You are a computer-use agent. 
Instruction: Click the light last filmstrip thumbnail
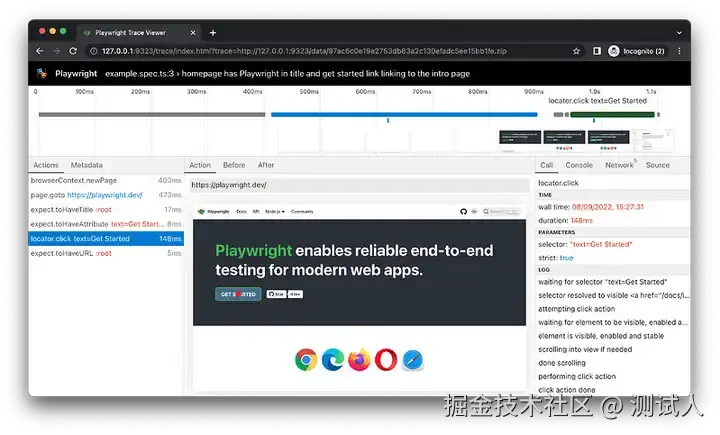click(x=652, y=140)
